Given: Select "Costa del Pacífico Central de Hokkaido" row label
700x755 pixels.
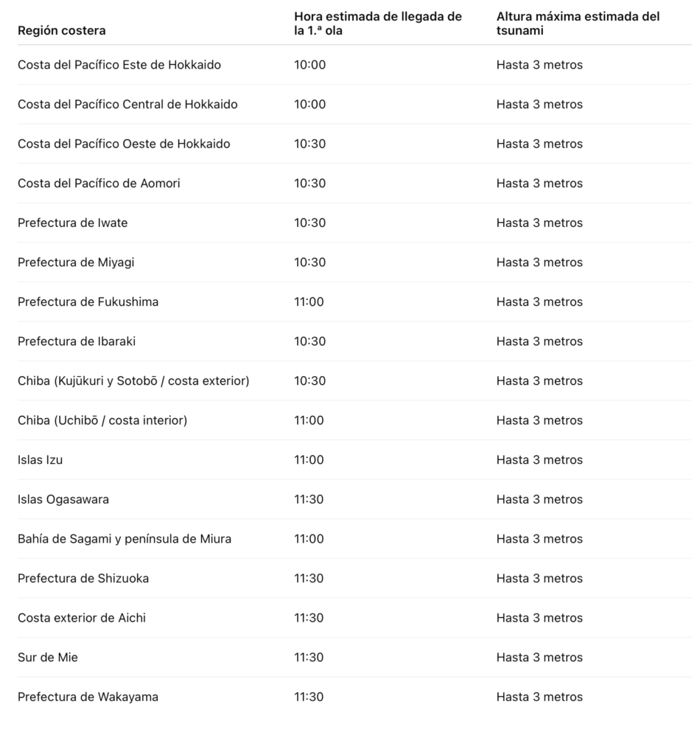Looking at the screenshot, I should [127, 104].
